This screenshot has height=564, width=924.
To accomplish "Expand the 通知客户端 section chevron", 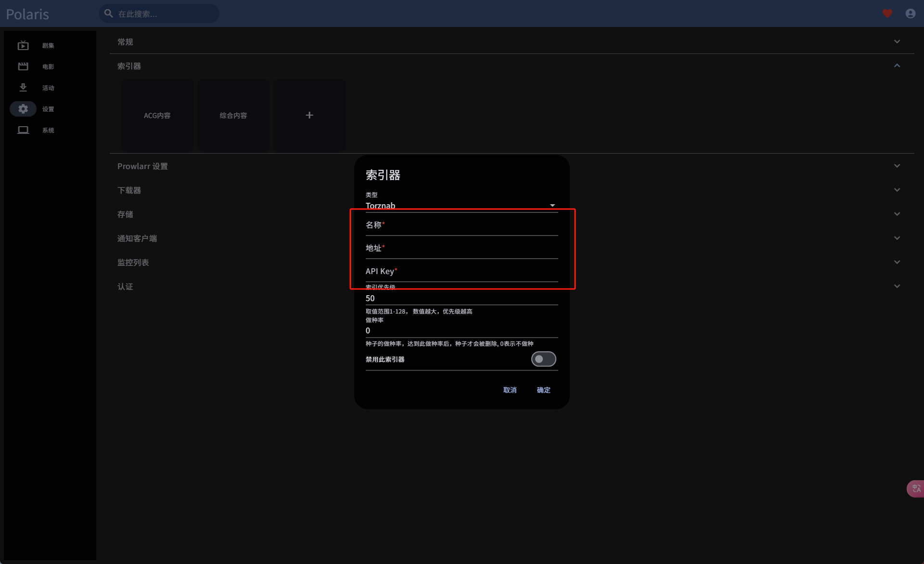I will [897, 238].
